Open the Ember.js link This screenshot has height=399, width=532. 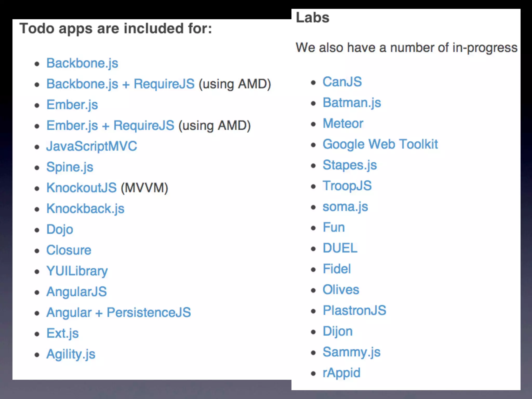click(x=72, y=105)
